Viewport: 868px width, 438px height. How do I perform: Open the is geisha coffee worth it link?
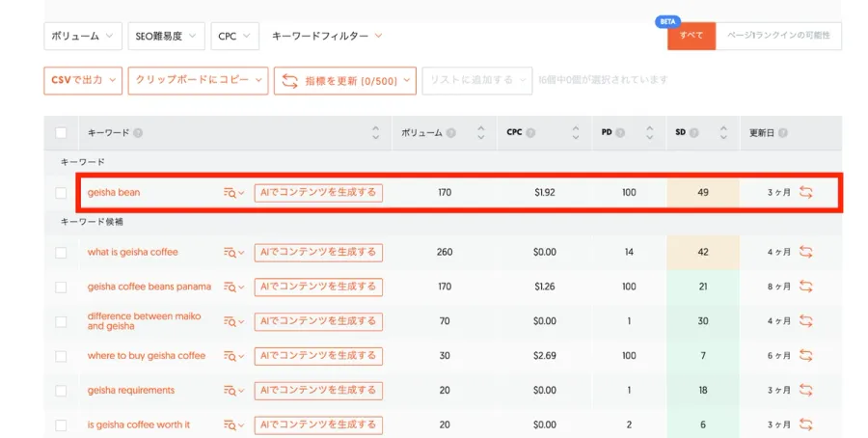138,424
